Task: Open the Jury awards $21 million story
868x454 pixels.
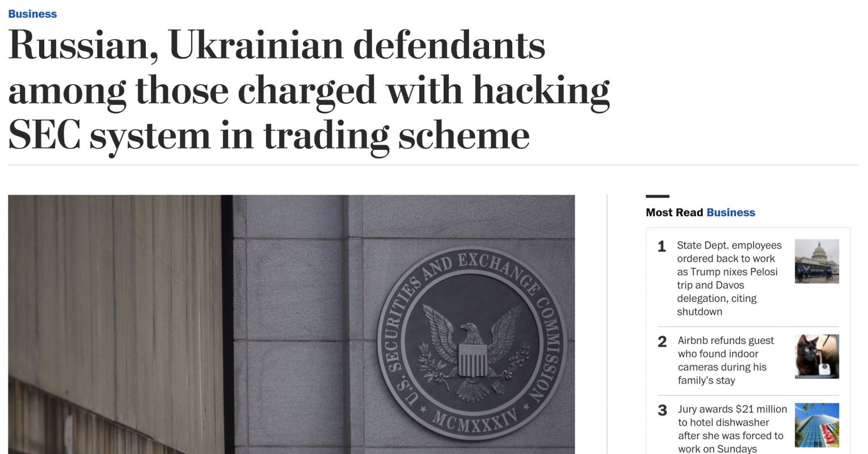Action: tap(732, 428)
